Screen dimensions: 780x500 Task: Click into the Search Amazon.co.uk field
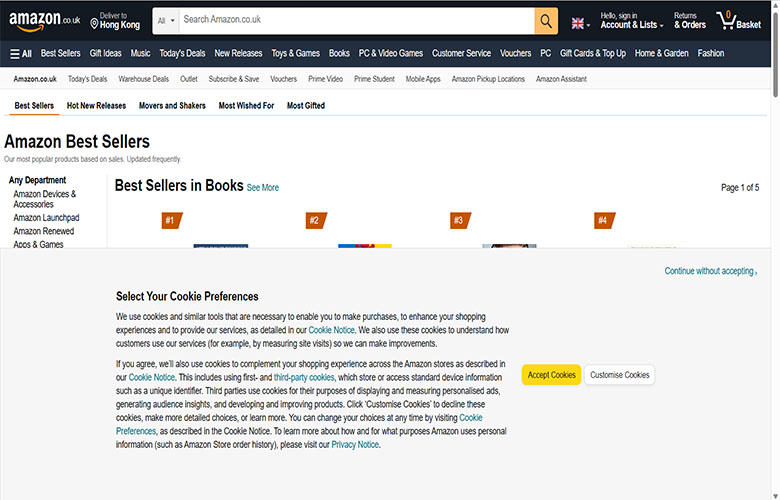point(356,21)
